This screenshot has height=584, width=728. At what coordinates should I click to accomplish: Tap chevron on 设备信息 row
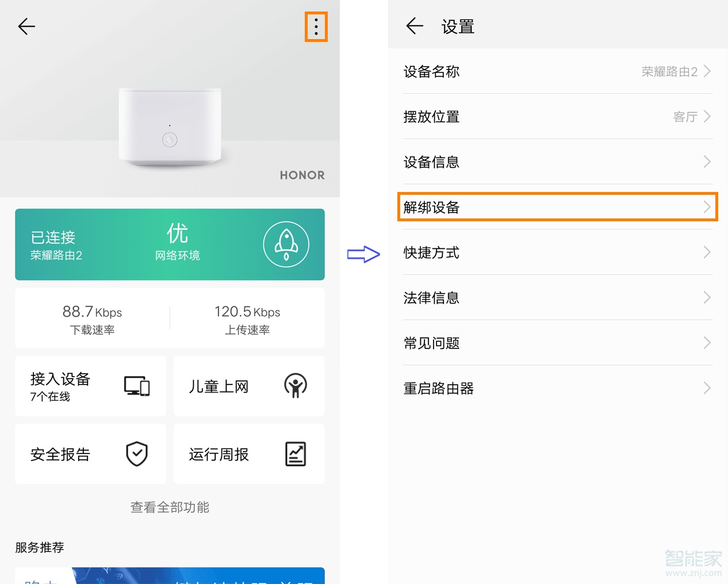click(x=707, y=162)
